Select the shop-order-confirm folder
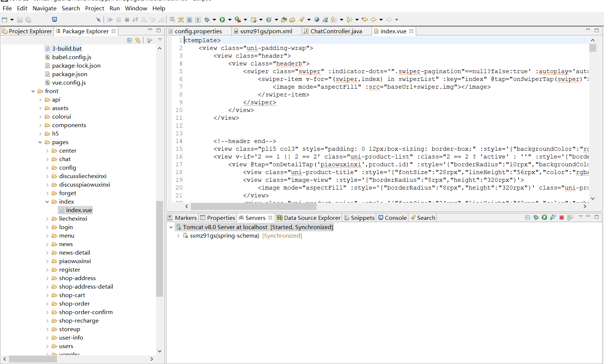The image size is (604, 364). [x=86, y=312]
